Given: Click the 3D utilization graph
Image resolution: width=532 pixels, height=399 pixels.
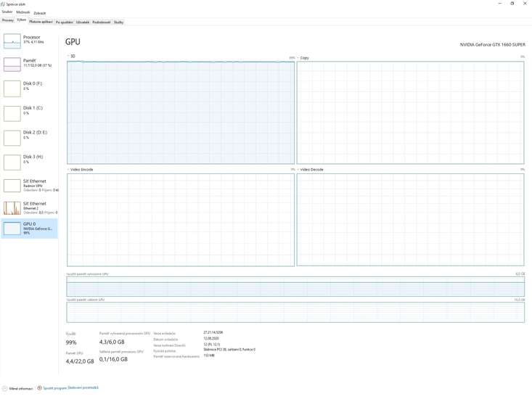Looking at the screenshot, I should pyautogui.click(x=181, y=112).
